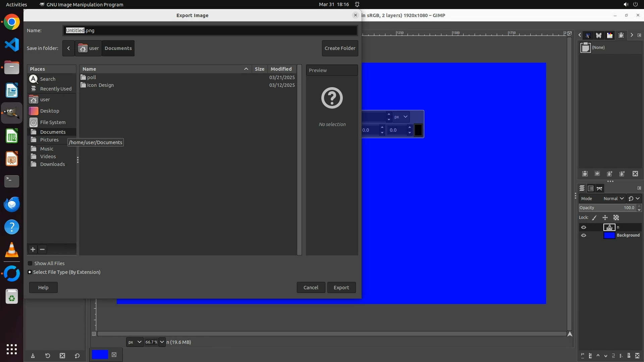
Task: Open the Channels tab icon
Action: pos(591,188)
